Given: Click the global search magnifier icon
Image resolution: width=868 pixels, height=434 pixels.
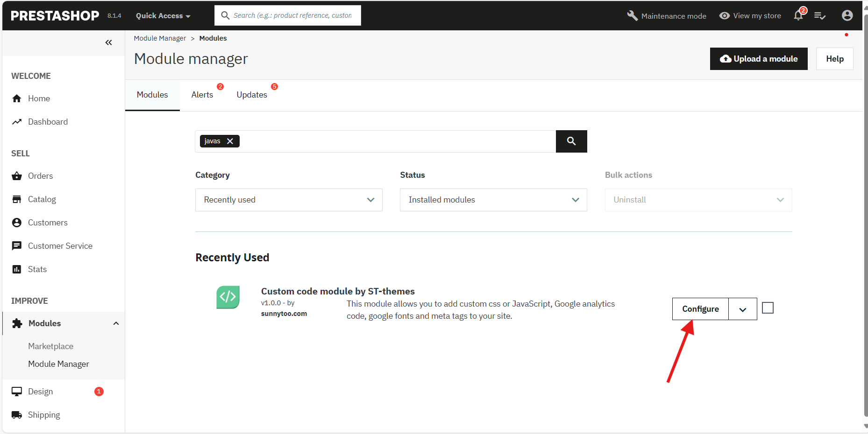Looking at the screenshot, I should tap(225, 15).
